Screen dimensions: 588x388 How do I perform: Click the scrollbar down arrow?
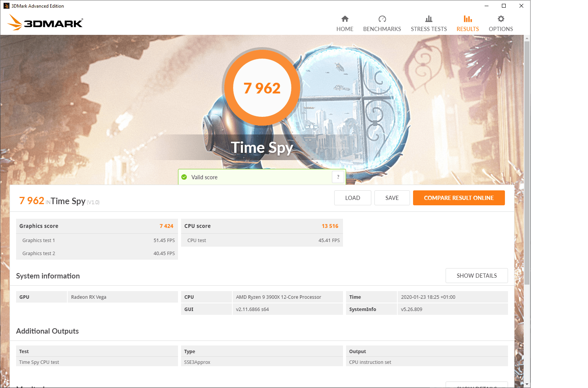click(527, 384)
